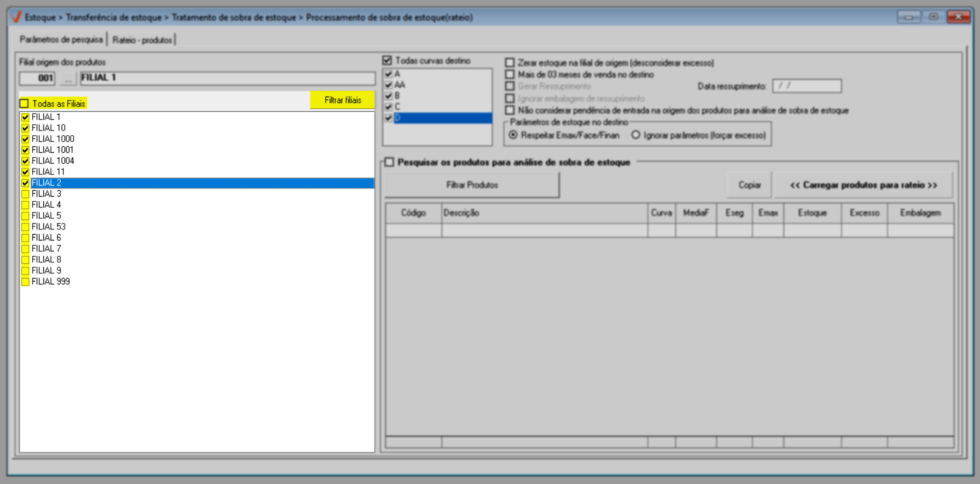Click the MediaF column header

pos(696,213)
